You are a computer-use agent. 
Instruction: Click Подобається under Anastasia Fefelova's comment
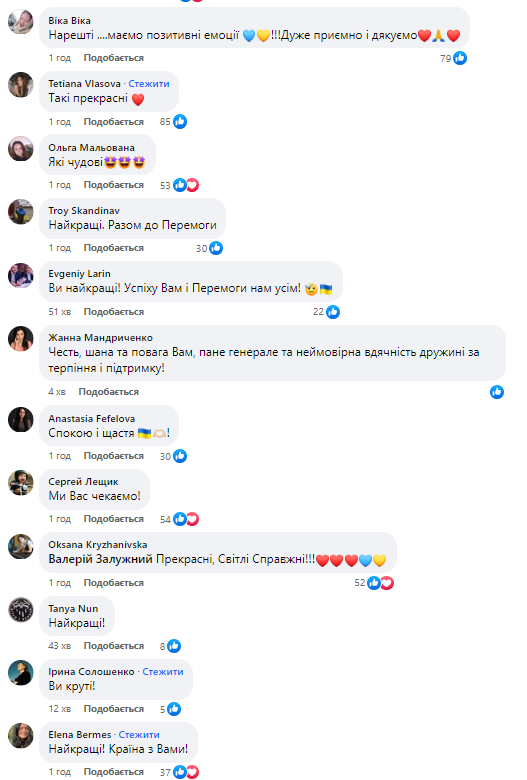click(113, 456)
